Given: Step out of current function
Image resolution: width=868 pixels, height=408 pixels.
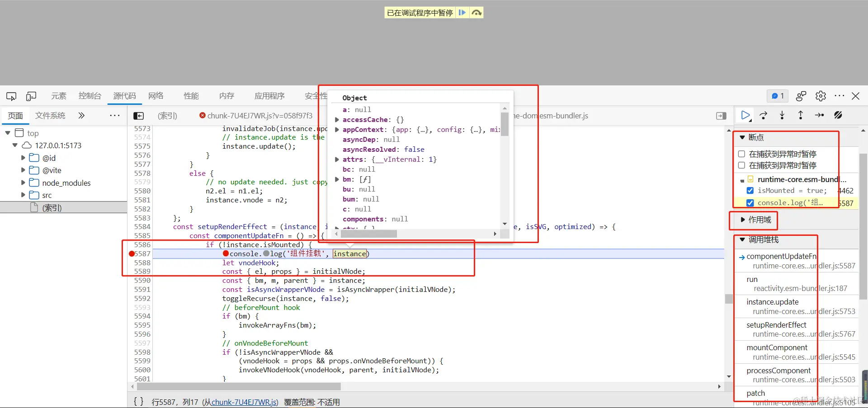Looking at the screenshot, I should pyautogui.click(x=801, y=116).
